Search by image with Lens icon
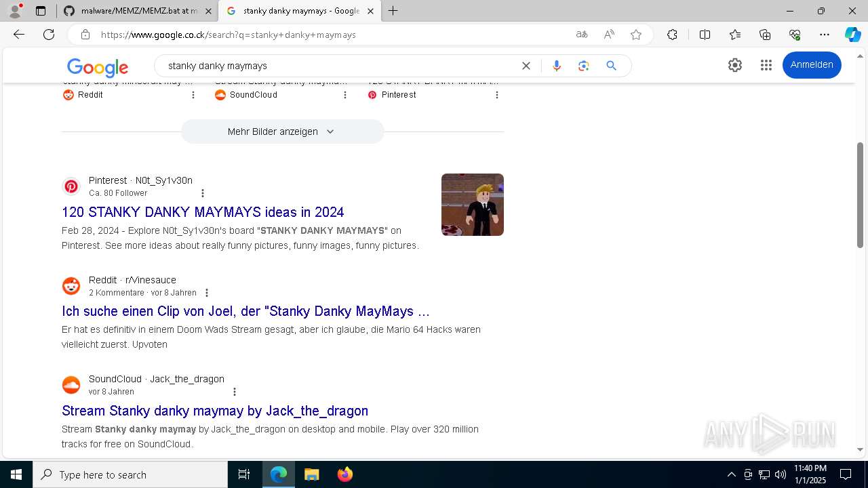This screenshot has height=488, width=868. tap(584, 66)
